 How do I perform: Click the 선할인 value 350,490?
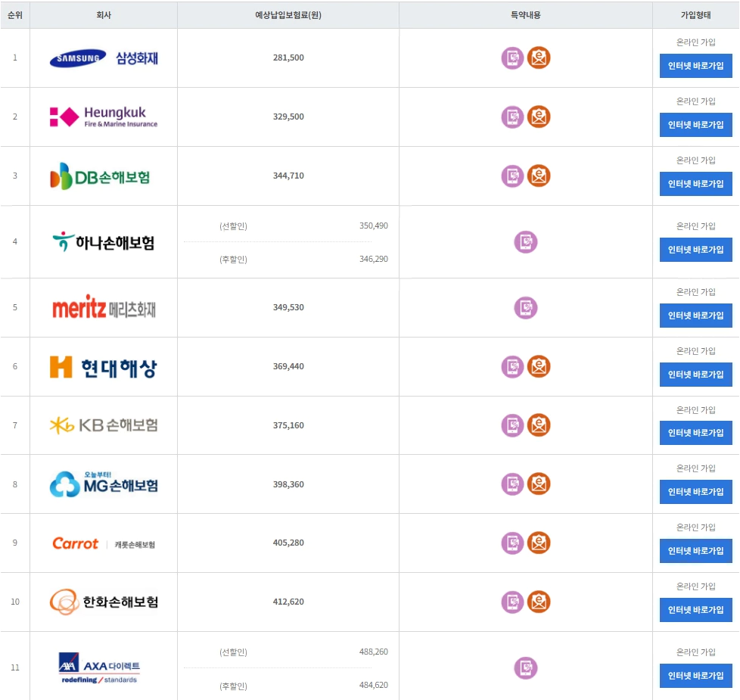point(374,226)
